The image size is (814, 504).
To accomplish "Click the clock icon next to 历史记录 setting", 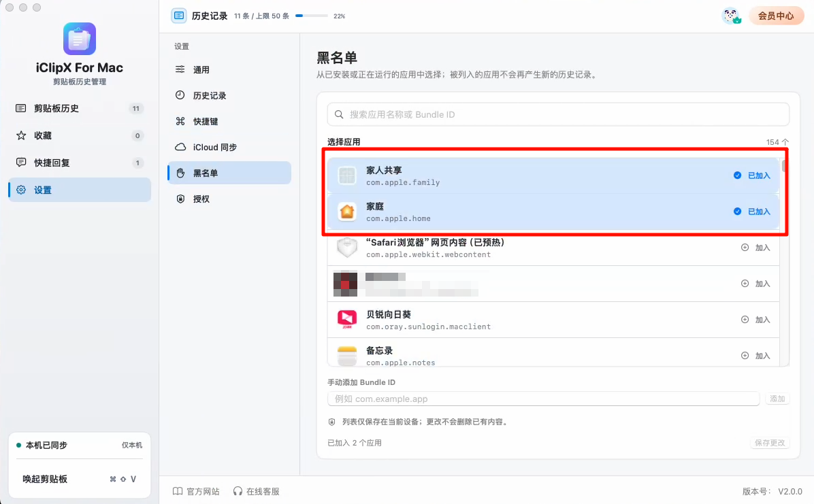I will pyautogui.click(x=180, y=95).
